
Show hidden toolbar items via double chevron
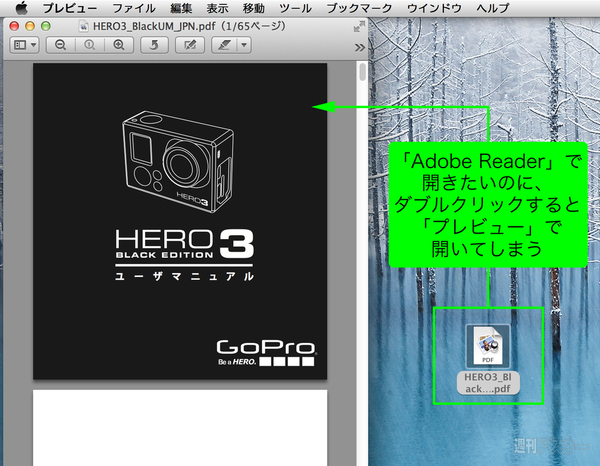click(359, 47)
